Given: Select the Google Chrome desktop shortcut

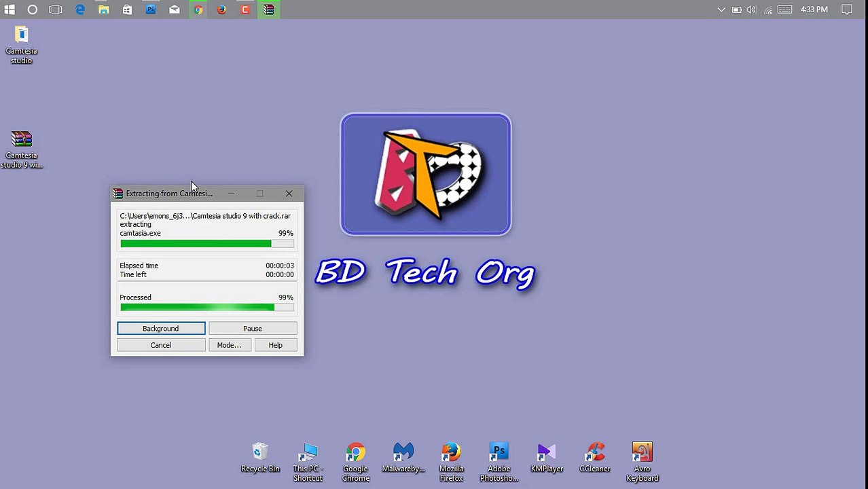Looking at the screenshot, I should pyautogui.click(x=355, y=463).
